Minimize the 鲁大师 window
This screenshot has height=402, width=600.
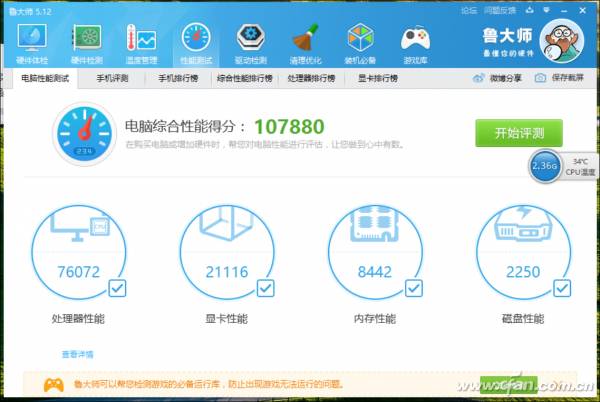pyautogui.click(x=564, y=11)
